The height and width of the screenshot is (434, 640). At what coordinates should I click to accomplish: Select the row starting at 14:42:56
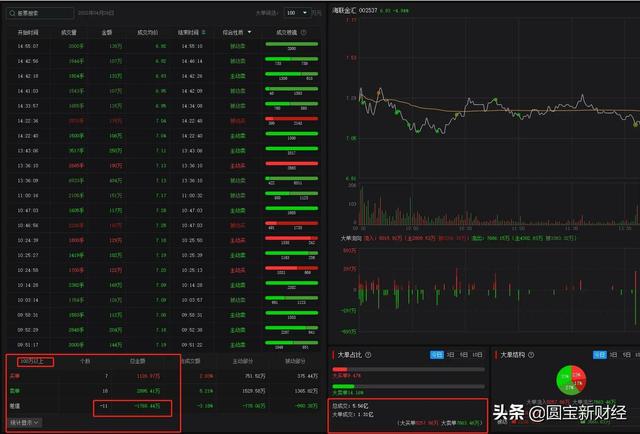[x=163, y=61]
